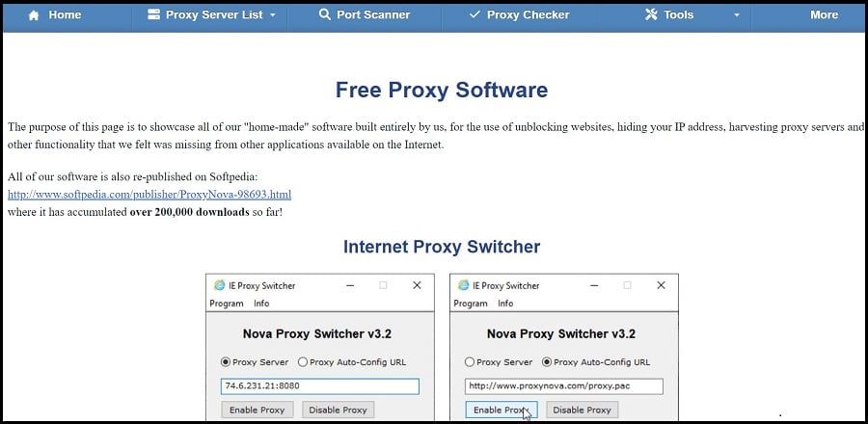
Task: Maximize the left IE Proxy Switcher window
Action: click(x=383, y=285)
